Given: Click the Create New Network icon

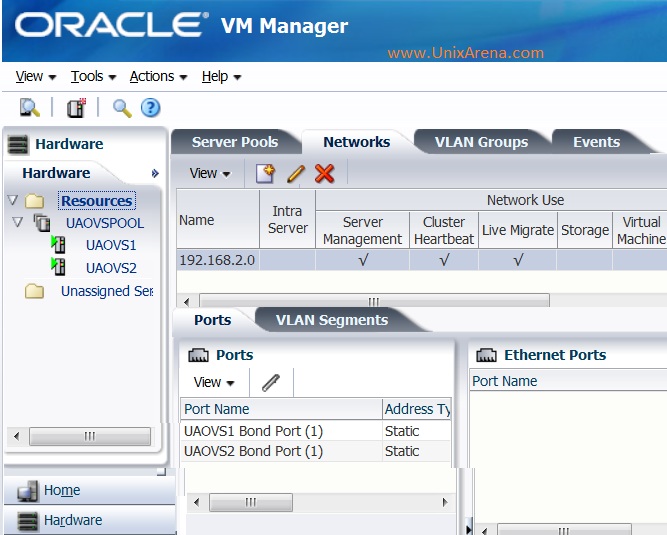Looking at the screenshot, I should (265, 174).
